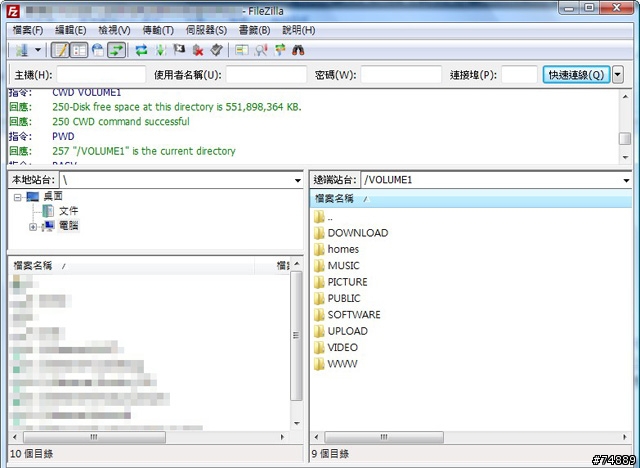The image size is (640, 468).
Task: Click the message log scroll down arrow
Action: [x=625, y=157]
